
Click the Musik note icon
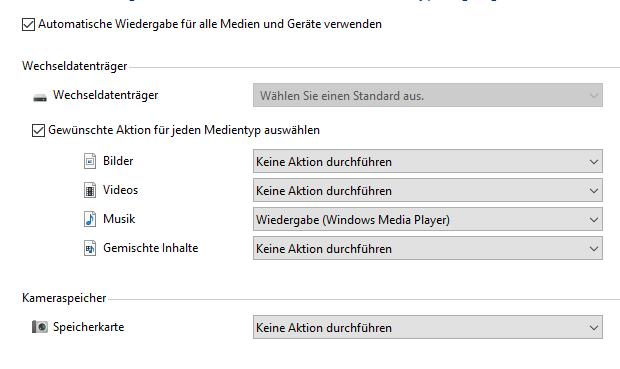click(x=90, y=219)
